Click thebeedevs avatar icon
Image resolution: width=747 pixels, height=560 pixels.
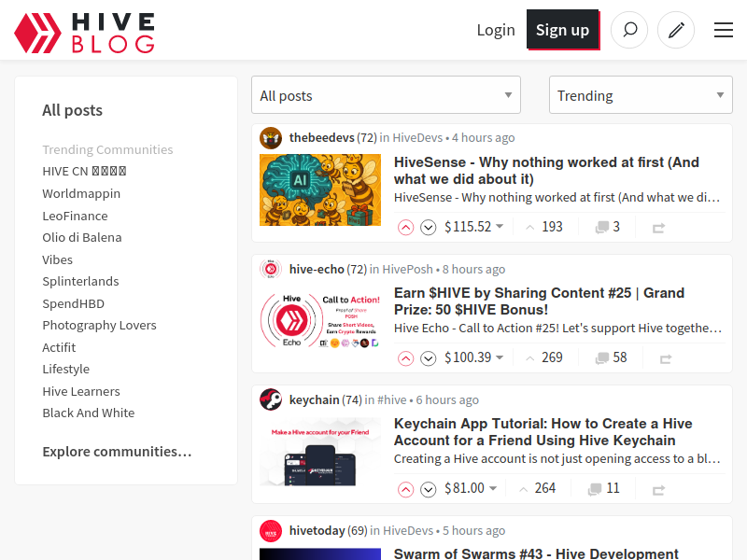[x=271, y=138]
